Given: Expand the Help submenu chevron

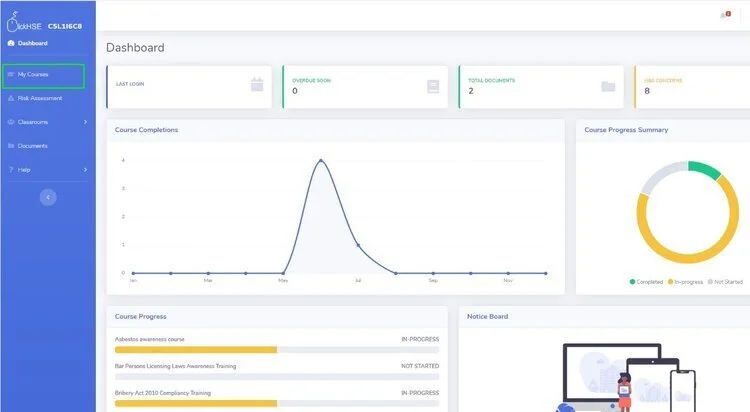Looking at the screenshot, I should click(x=86, y=170).
